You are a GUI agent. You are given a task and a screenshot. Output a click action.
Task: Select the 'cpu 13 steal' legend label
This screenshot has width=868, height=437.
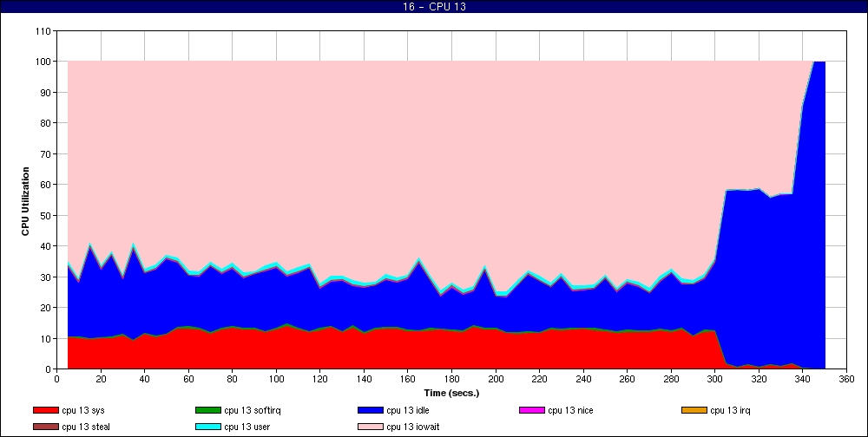(x=86, y=427)
